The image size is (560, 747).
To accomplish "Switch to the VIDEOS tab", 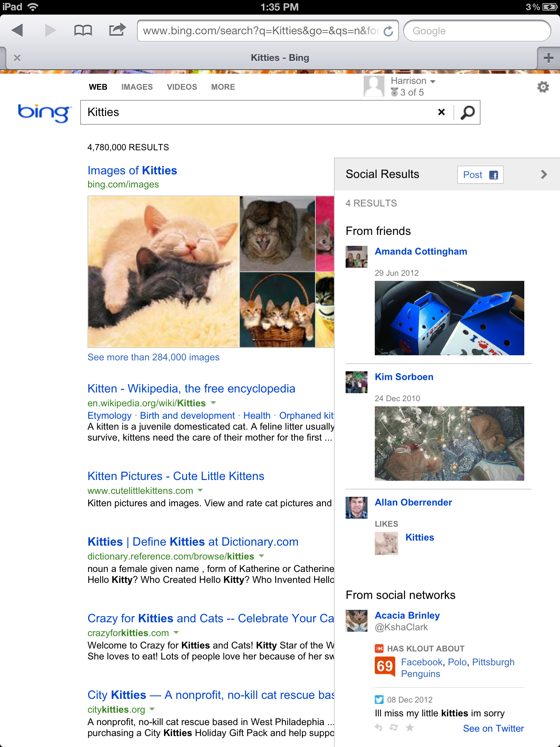I will click(x=182, y=87).
